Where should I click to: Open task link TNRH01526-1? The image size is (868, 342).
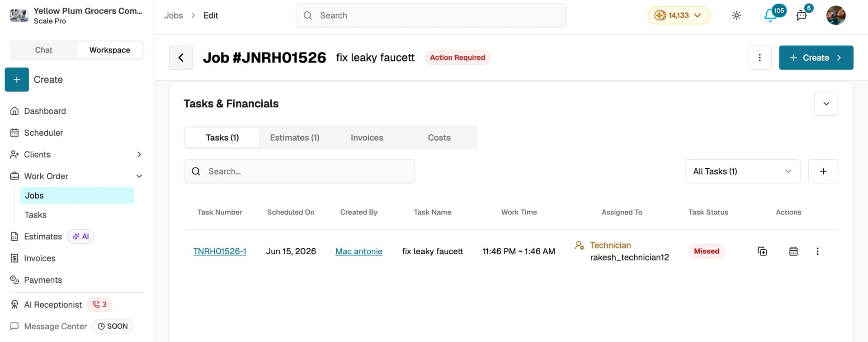point(220,251)
